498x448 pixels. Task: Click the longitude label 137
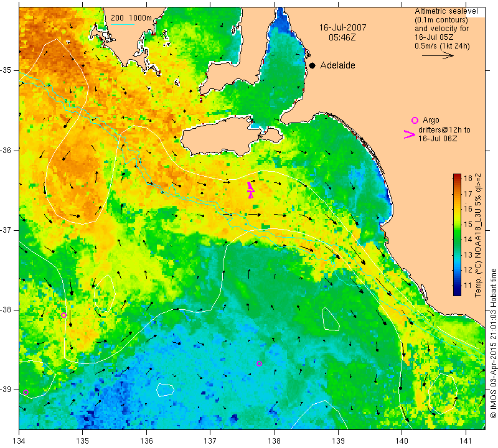210,441
